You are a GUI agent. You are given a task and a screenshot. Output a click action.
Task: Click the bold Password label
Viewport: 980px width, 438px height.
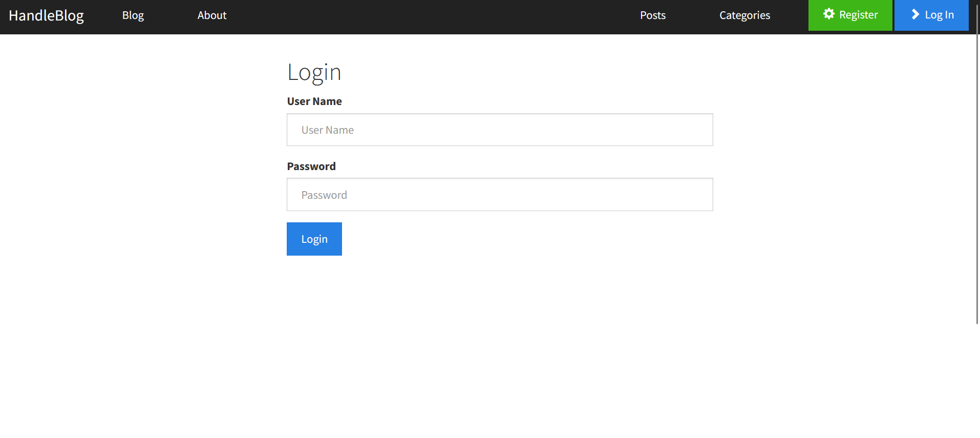click(x=311, y=166)
